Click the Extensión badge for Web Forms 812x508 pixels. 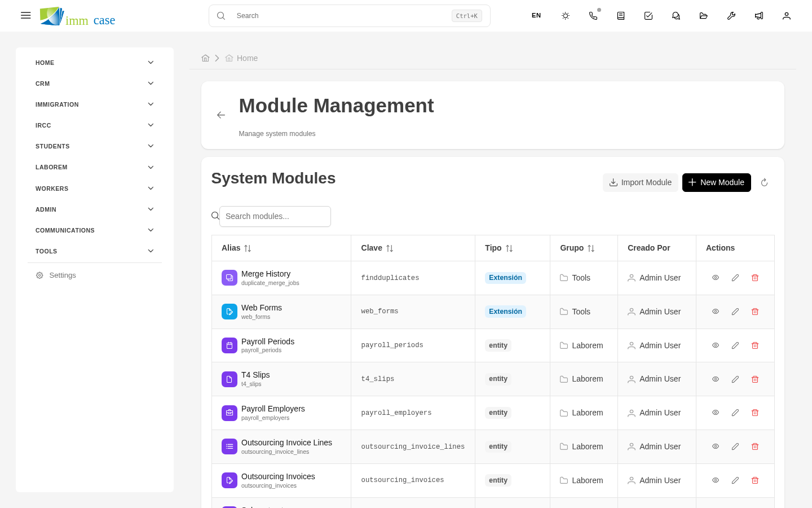pyautogui.click(x=505, y=312)
